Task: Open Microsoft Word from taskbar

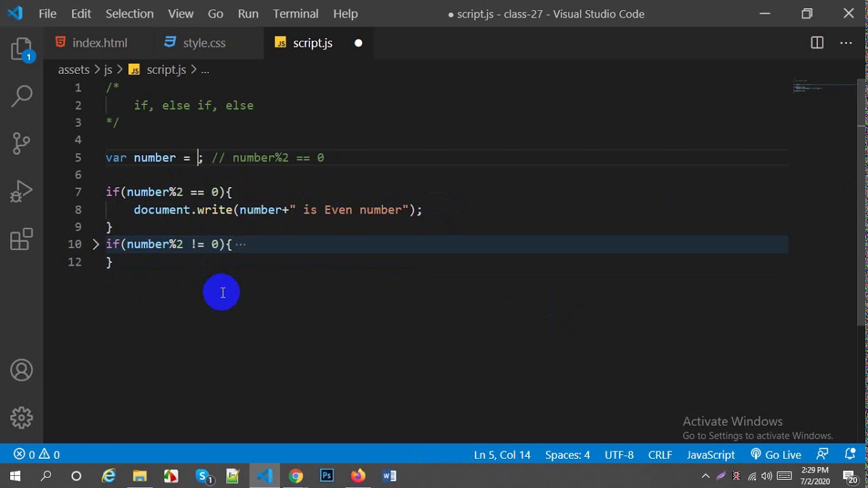Action: point(389,476)
